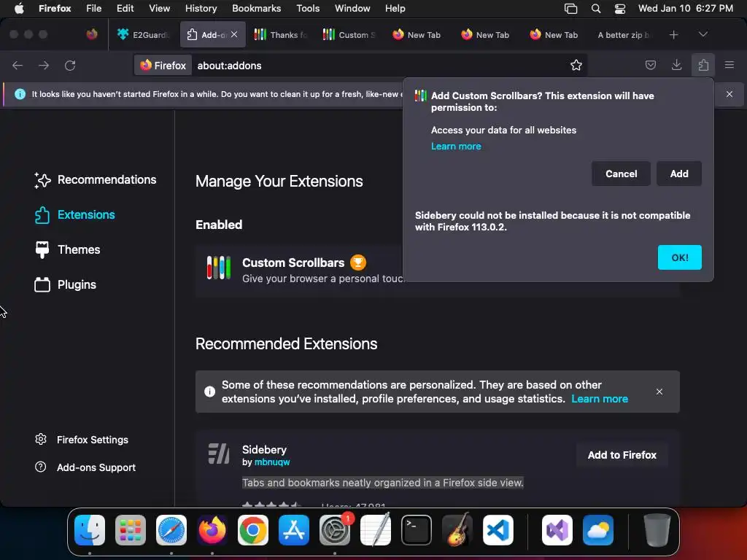Switch to the Thanks for tab
The image size is (747, 560).
click(281, 35)
